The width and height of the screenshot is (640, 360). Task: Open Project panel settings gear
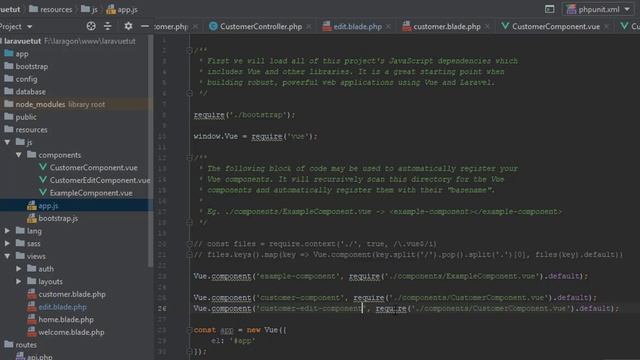128,26
